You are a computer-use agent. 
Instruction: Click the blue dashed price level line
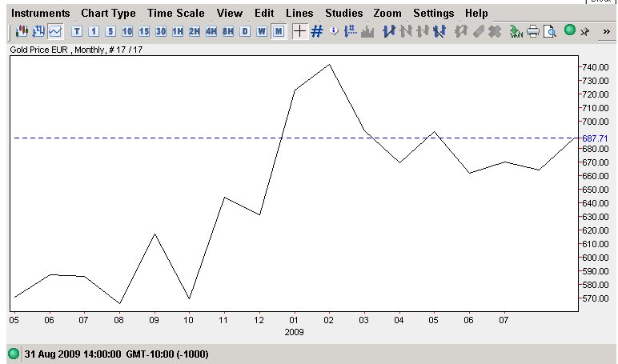[200, 138]
